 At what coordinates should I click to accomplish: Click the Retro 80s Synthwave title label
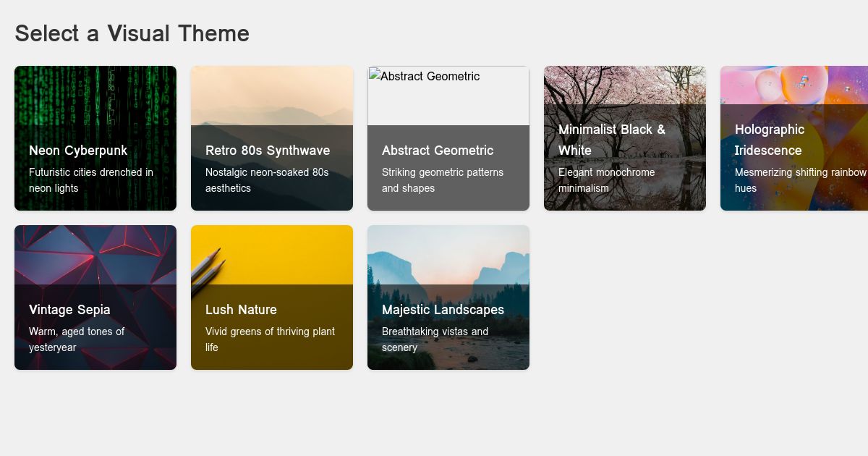tap(268, 151)
